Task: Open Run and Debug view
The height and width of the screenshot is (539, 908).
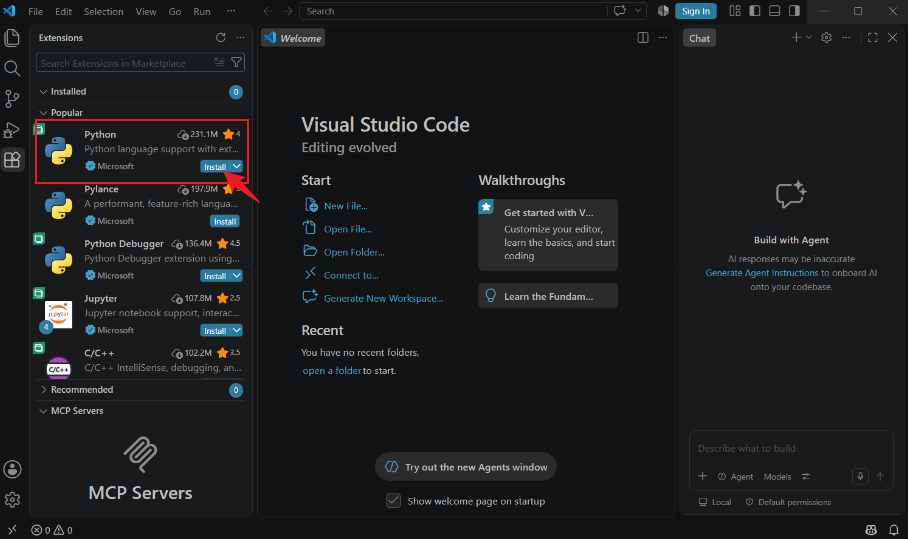Action: coord(12,129)
